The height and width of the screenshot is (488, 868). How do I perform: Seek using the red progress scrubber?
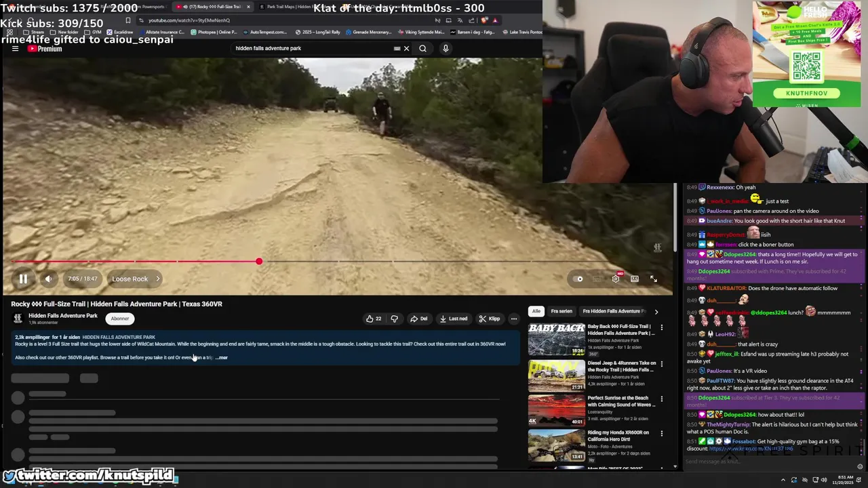coord(259,261)
